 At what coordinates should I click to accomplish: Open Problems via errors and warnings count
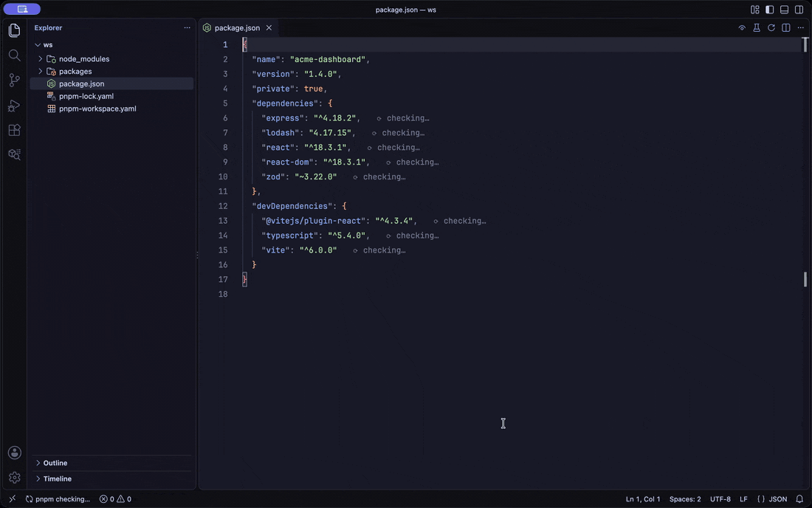(115, 499)
